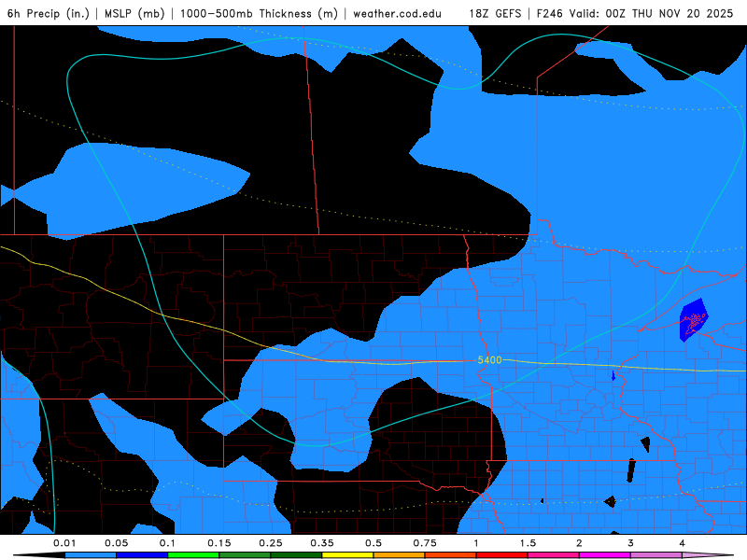Click the 0.01 legend value label
The height and width of the screenshot is (560, 747).
(64, 543)
